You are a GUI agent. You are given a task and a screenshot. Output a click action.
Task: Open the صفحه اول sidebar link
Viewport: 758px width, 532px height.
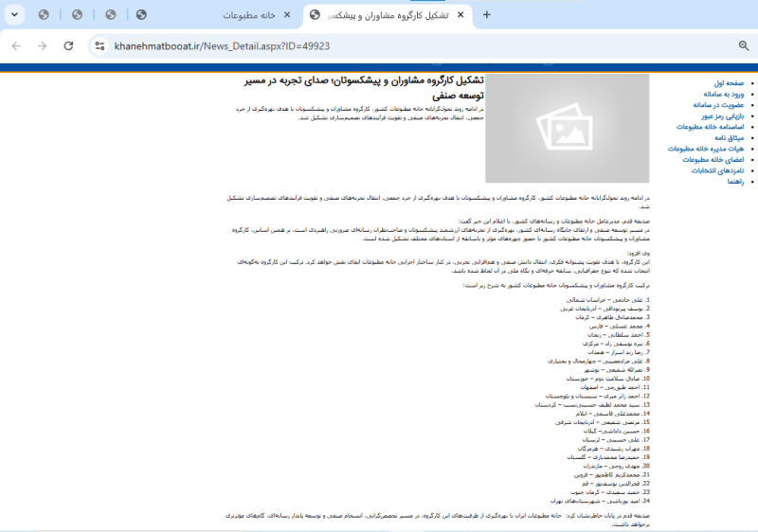click(729, 83)
